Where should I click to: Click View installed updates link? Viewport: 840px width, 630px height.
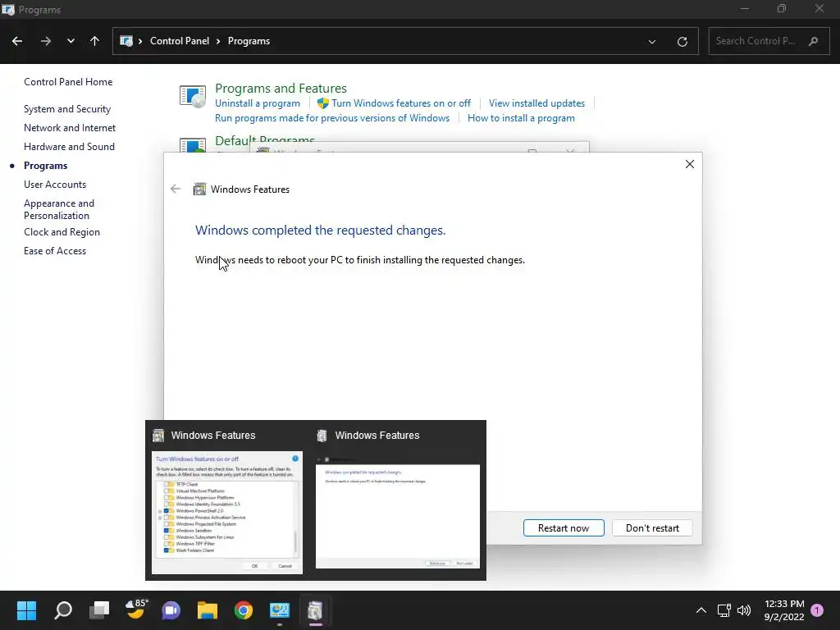[x=536, y=103]
